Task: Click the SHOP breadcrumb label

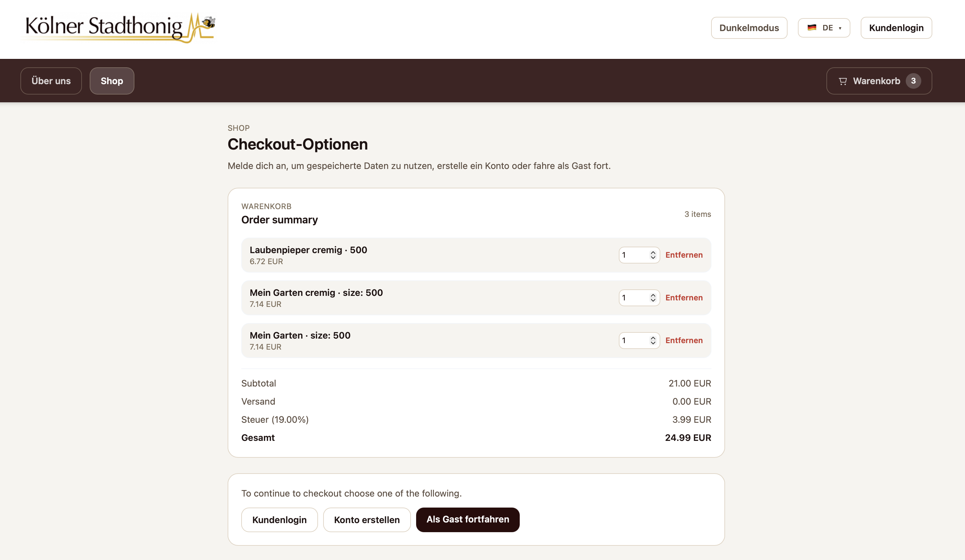Action: [x=239, y=128]
